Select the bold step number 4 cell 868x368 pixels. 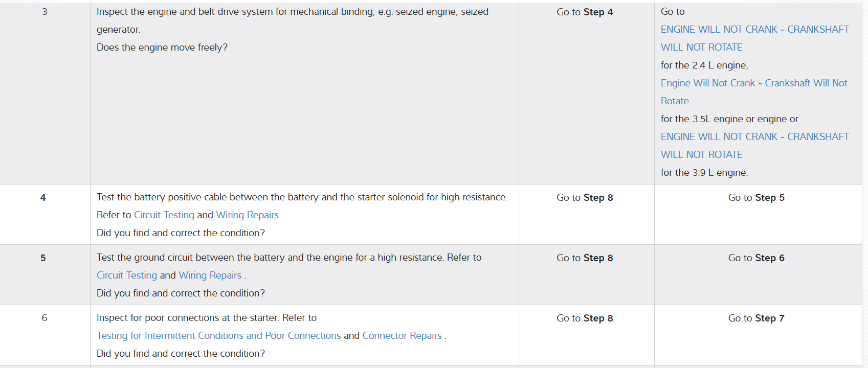tap(43, 198)
